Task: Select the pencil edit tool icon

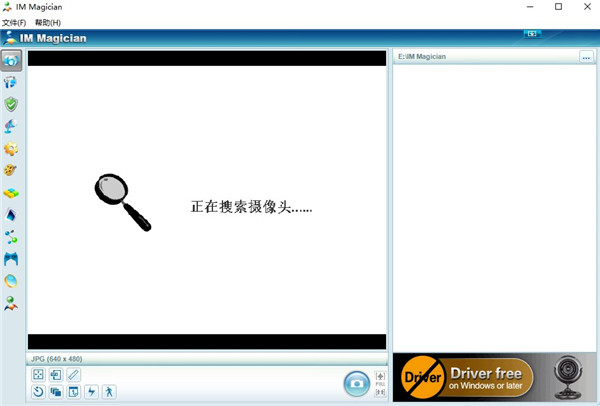Action: tap(73, 375)
